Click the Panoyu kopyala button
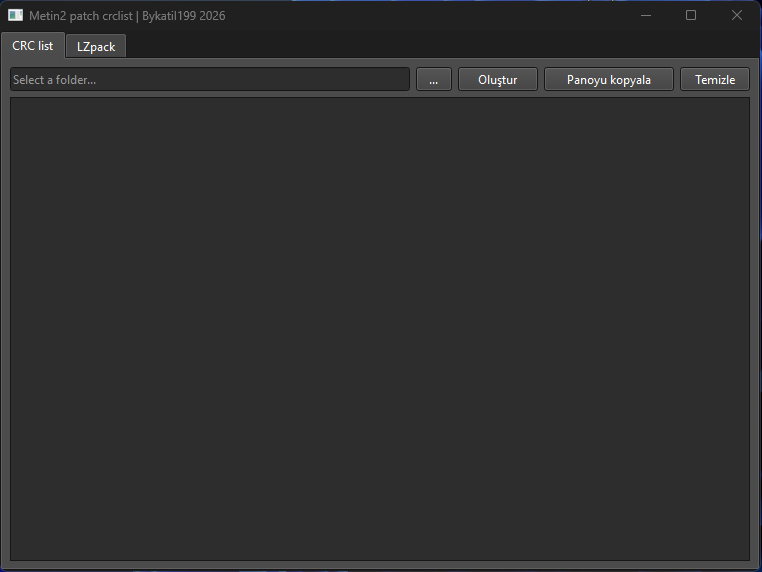 pyautogui.click(x=608, y=80)
